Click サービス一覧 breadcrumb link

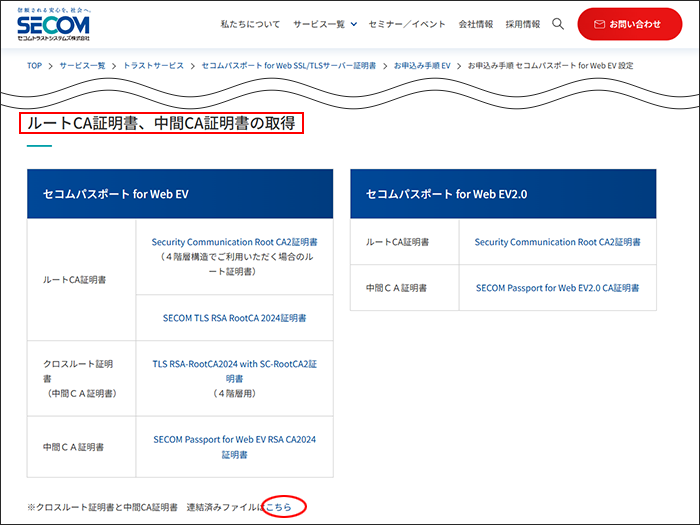82,66
